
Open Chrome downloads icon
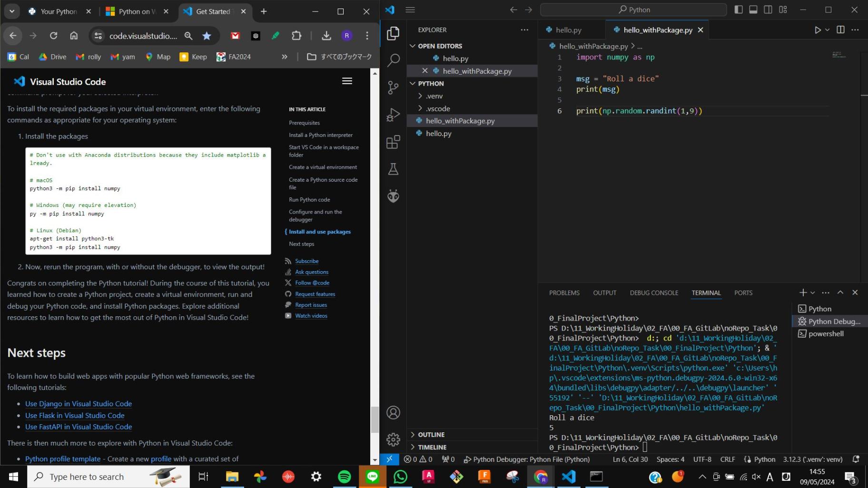(326, 36)
